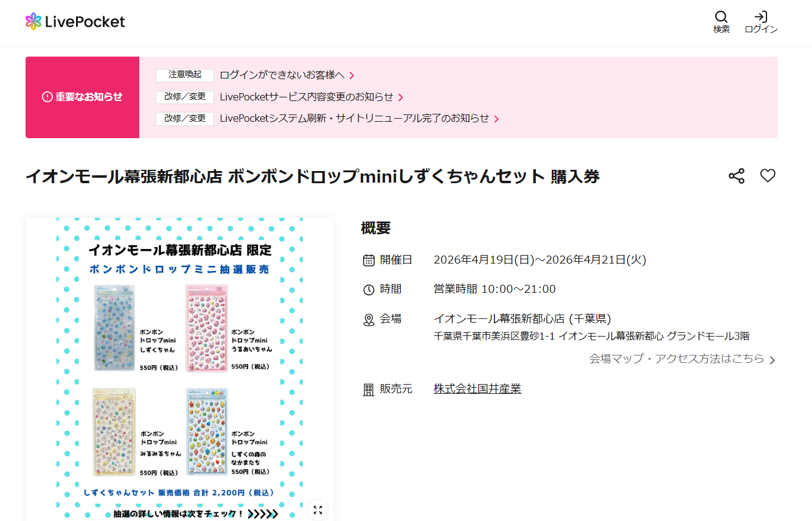Click the clock icon next to 時間
812x521 pixels.
pos(369,288)
